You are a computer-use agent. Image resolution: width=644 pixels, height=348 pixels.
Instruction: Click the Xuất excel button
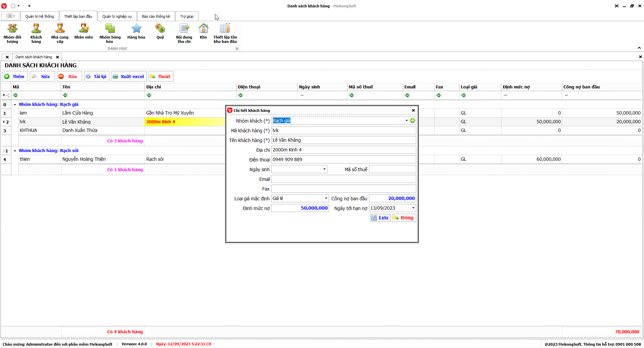coord(129,76)
